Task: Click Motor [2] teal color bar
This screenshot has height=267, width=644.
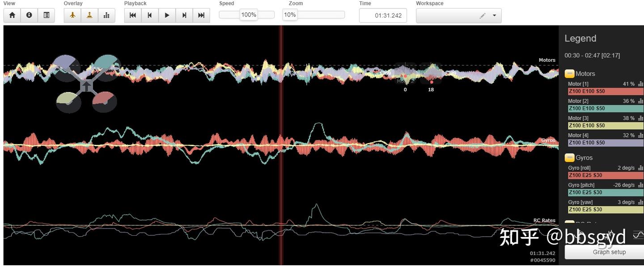Action: (606, 108)
